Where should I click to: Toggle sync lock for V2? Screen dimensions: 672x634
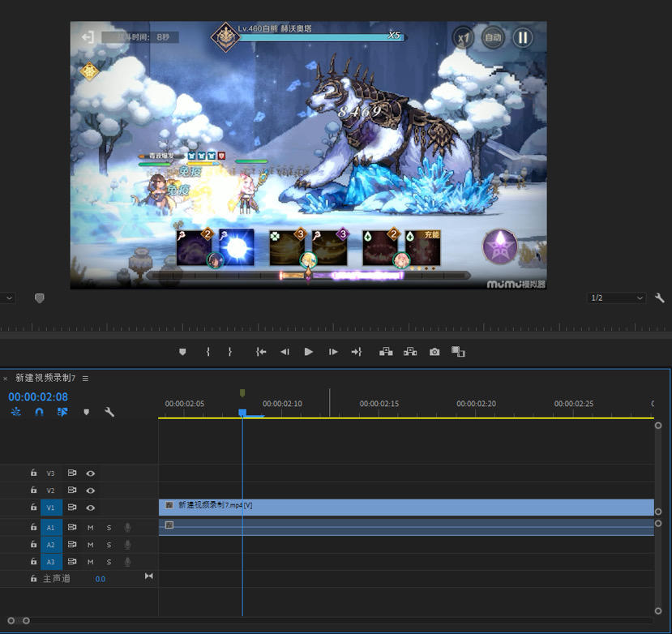pyautogui.click(x=72, y=490)
